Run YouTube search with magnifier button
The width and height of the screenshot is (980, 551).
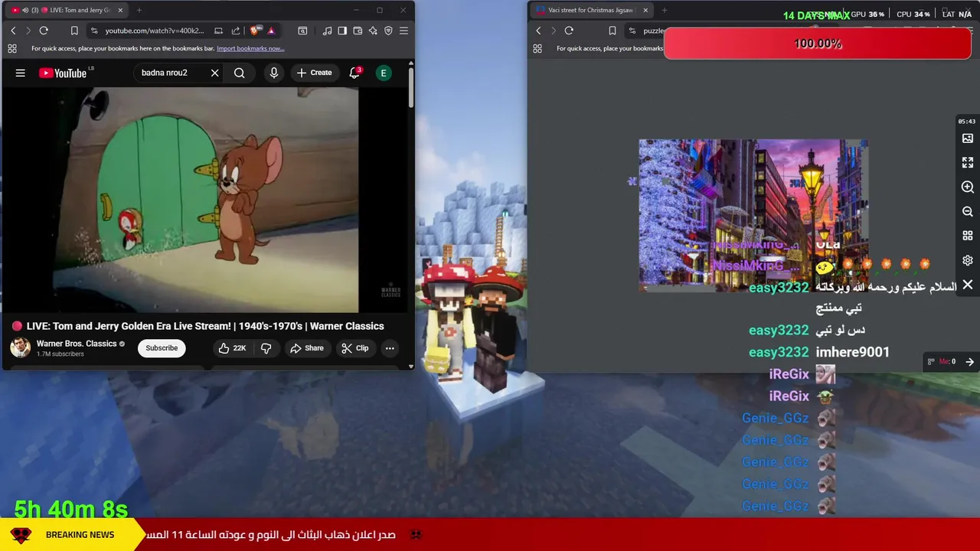240,73
